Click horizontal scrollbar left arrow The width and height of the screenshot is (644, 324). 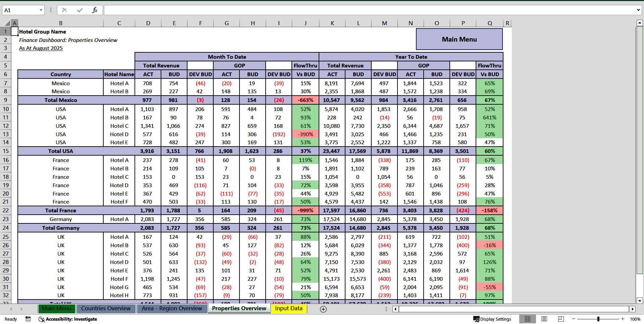click(395, 309)
